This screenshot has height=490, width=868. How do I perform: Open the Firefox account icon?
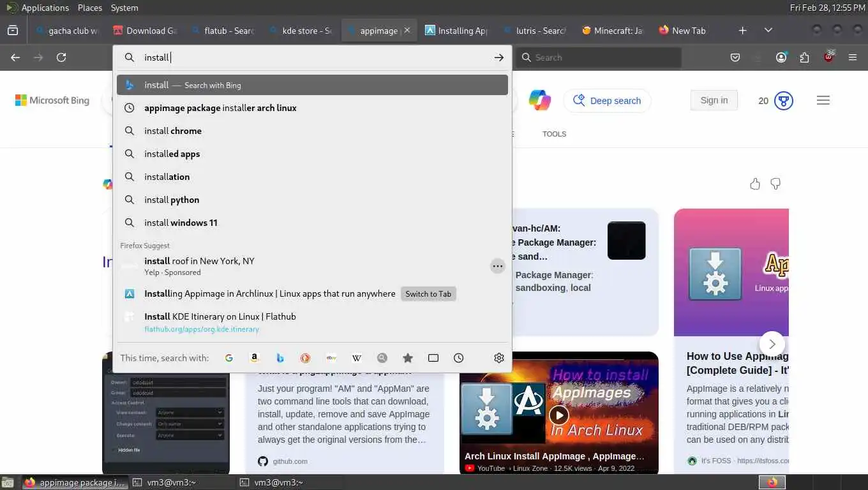(x=781, y=57)
